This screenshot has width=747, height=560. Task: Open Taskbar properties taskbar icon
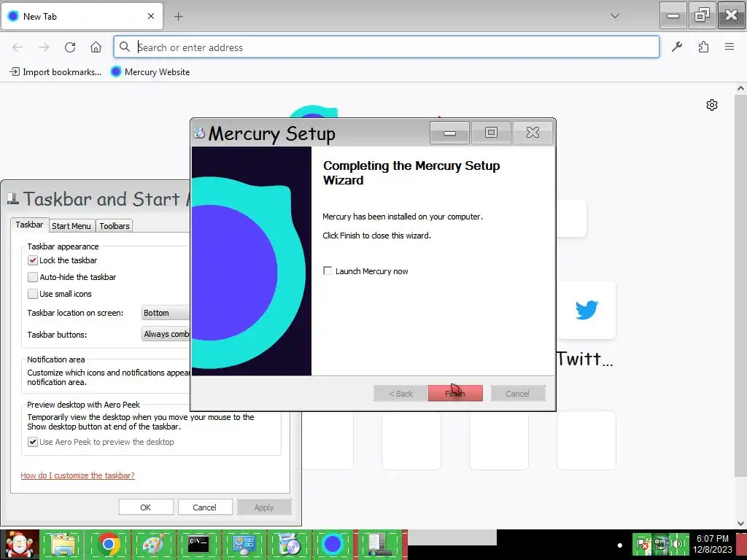(379, 545)
